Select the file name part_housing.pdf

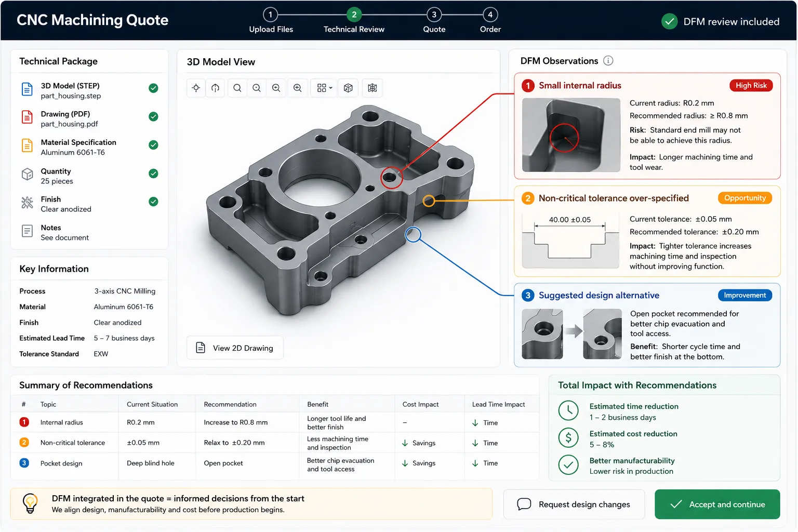69,124
